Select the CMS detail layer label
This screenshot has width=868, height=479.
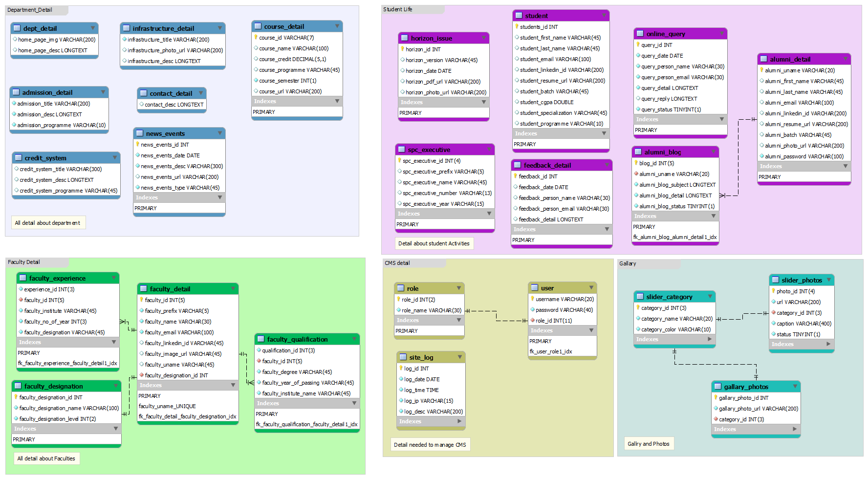(x=397, y=263)
